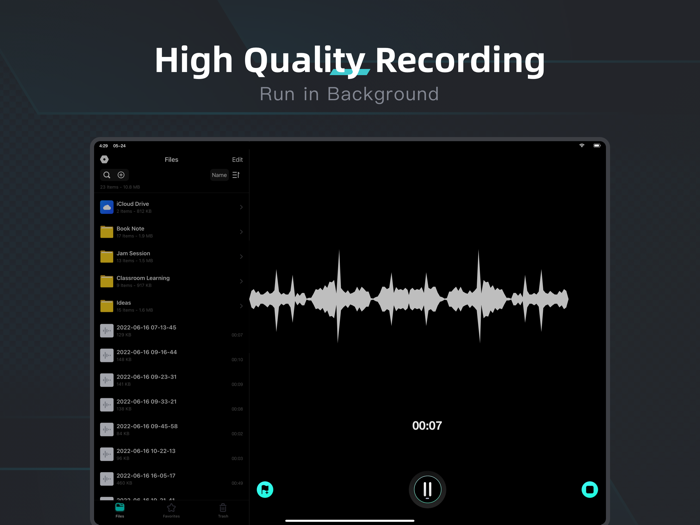
Task: Toggle sort order icon next to Name
Action: click(236, 175)
